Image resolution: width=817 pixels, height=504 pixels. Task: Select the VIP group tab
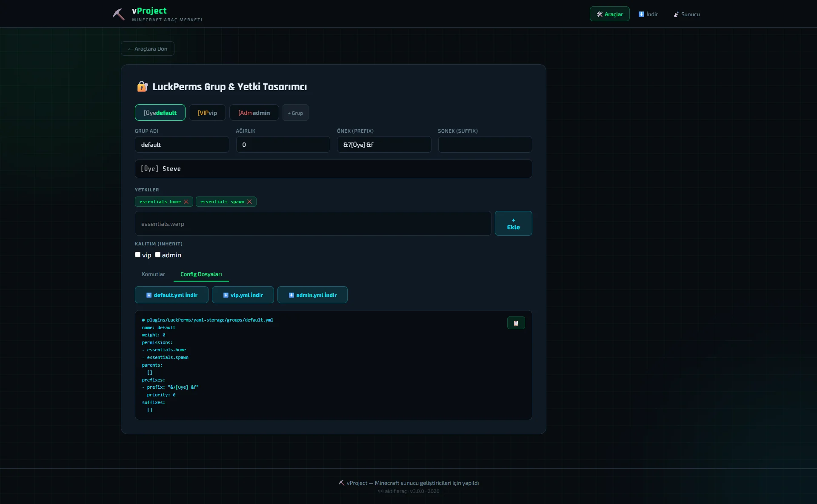pos(207,113)
